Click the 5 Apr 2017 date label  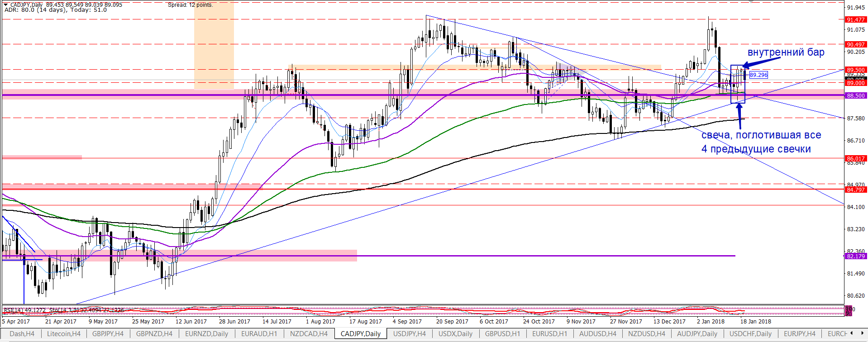(16, 322)
